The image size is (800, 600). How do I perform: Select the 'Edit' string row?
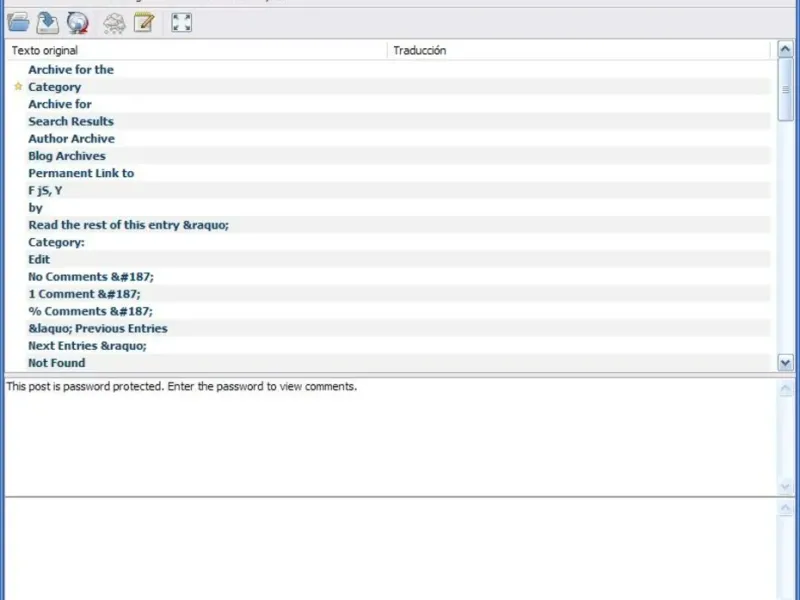click(388, 260)
